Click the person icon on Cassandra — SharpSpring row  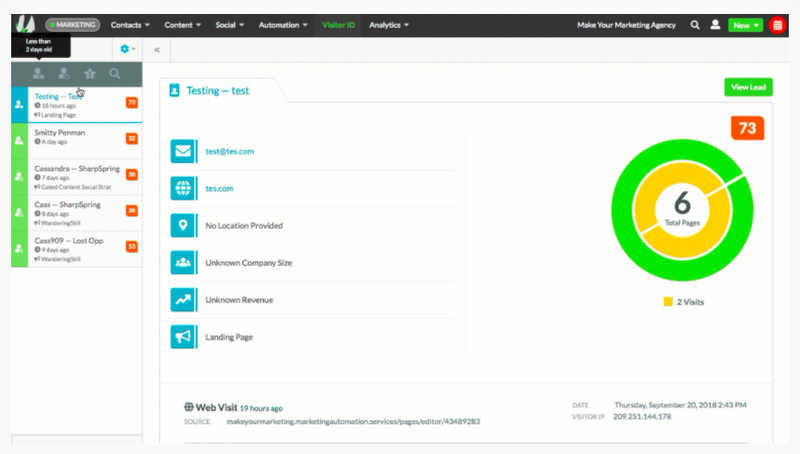19,176
